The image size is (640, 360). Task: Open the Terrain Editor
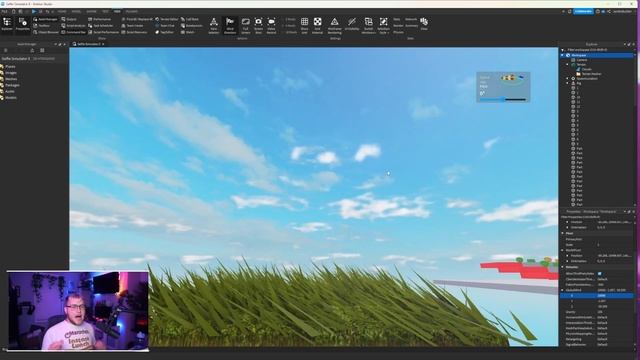pyautogui.click(x=167, y=19)
